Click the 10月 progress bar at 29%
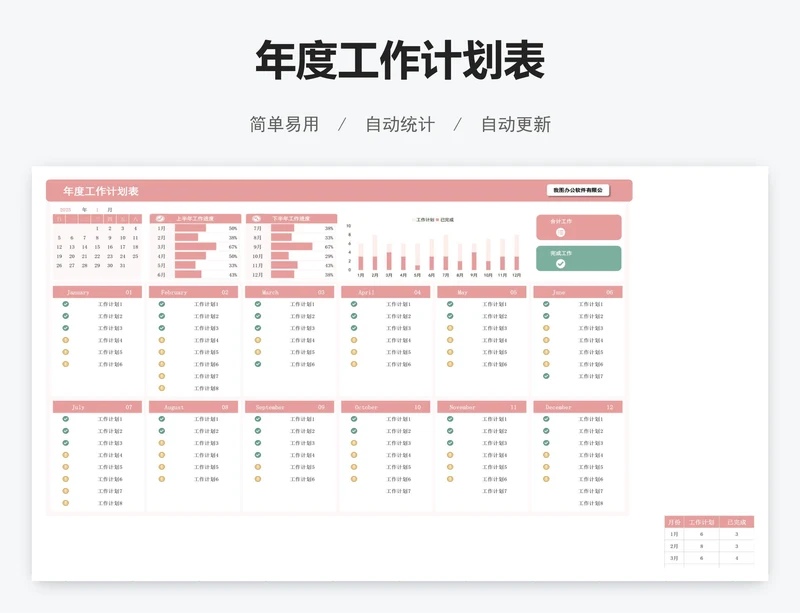The image size is (800, 613). pos(280,256)
